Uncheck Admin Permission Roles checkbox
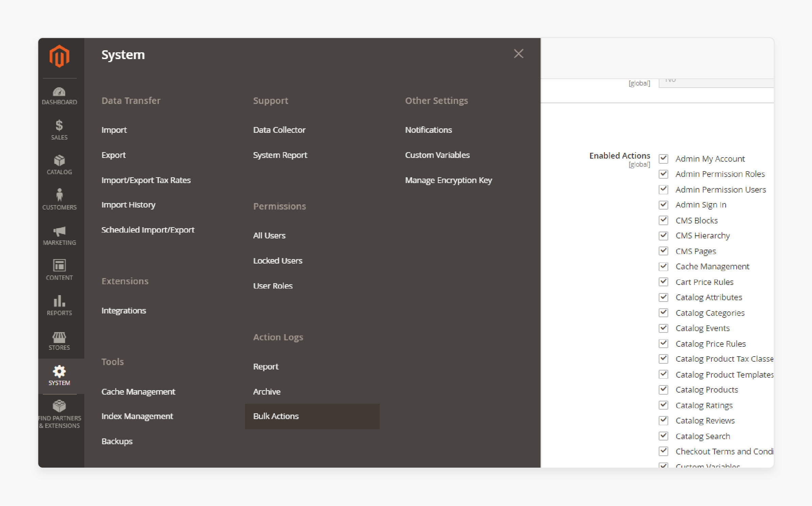The width and height of the screenshot is (812, 506). (663, 174)
